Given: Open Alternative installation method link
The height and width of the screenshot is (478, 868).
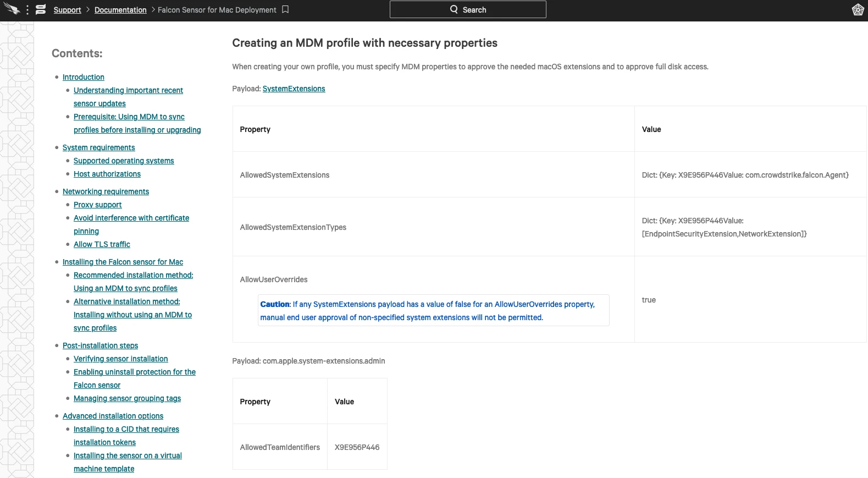Looking at the screenshot, I should (x=132, y=315).
